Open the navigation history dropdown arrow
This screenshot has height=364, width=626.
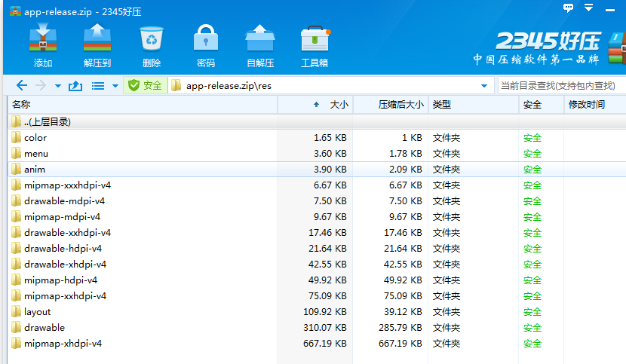coord(57,86)
